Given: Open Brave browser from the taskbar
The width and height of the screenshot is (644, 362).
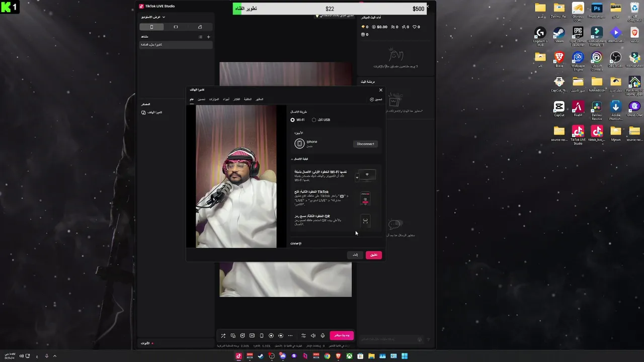Looking at the screenshot, I should point(338,356).
